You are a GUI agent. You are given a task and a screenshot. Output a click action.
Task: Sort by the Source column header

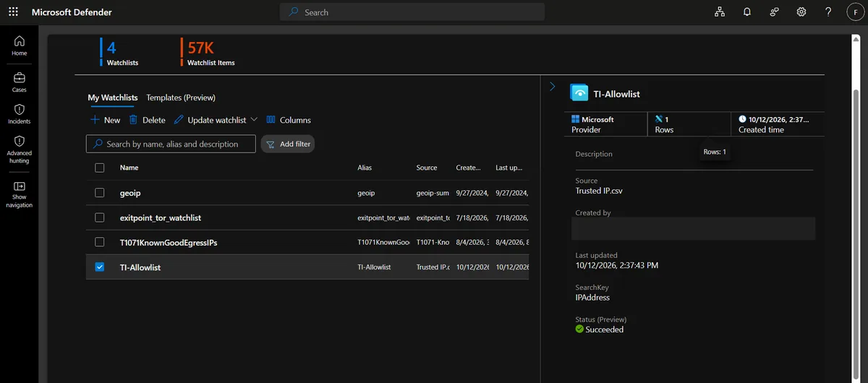(427, 168)
